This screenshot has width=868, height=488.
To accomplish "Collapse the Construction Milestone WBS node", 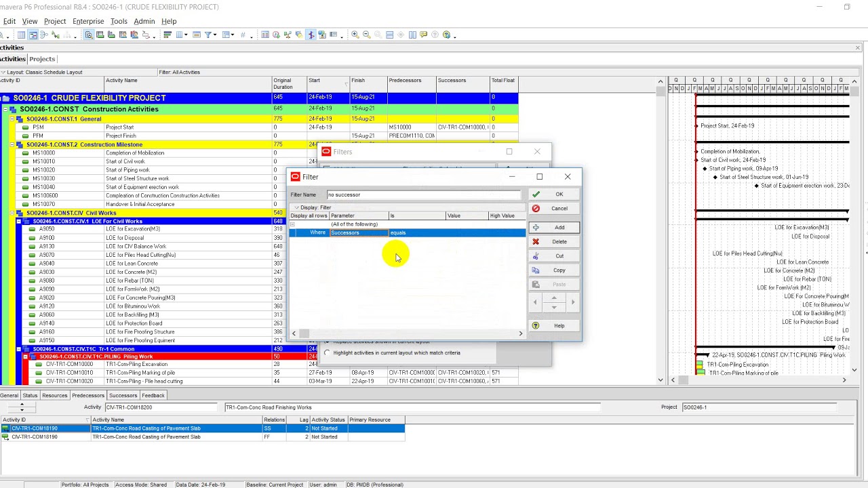I will (12, 145).
